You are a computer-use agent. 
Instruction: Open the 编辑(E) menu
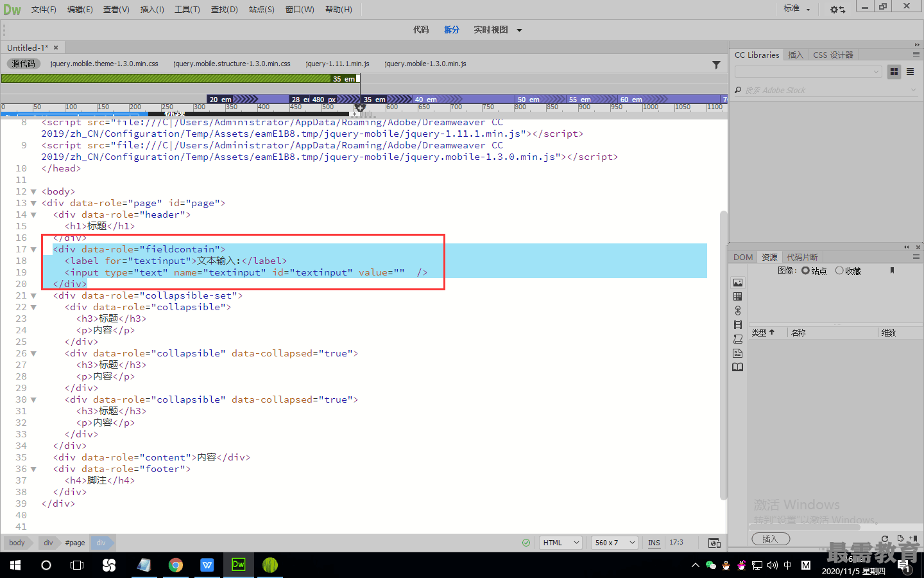click(80, 10)
